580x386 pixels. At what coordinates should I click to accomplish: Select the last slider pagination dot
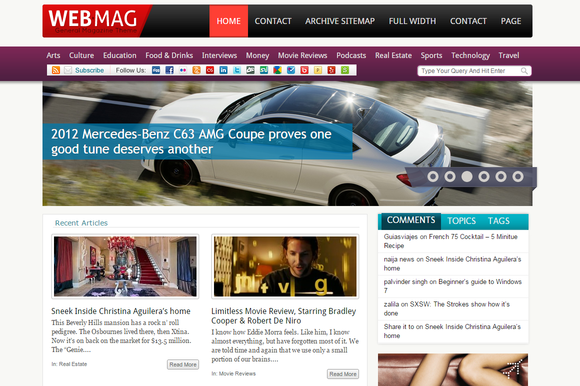point(518,177)
